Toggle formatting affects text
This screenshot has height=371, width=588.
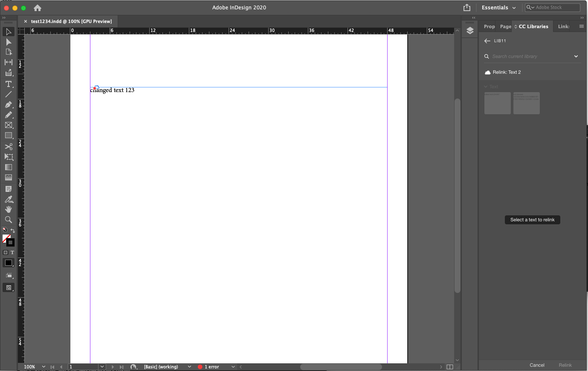pos(13,252)
